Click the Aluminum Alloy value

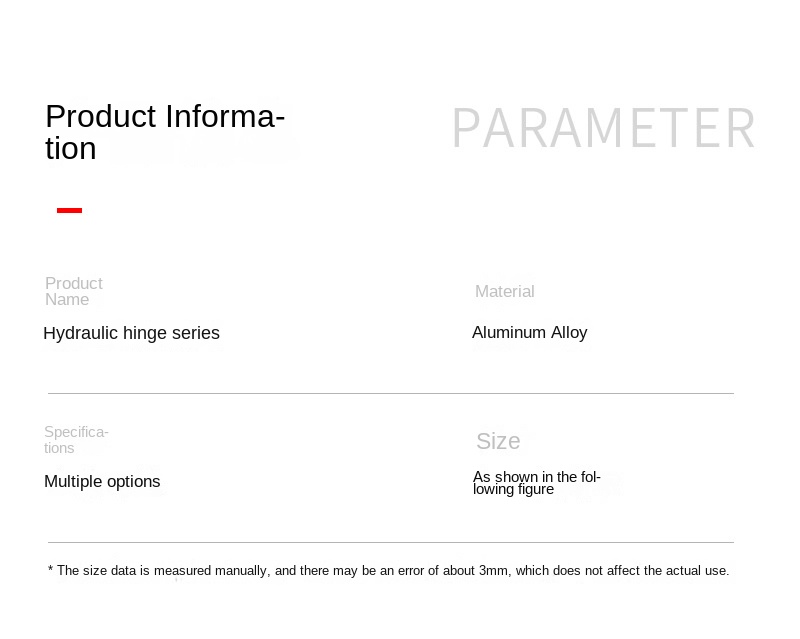(529, 332)
